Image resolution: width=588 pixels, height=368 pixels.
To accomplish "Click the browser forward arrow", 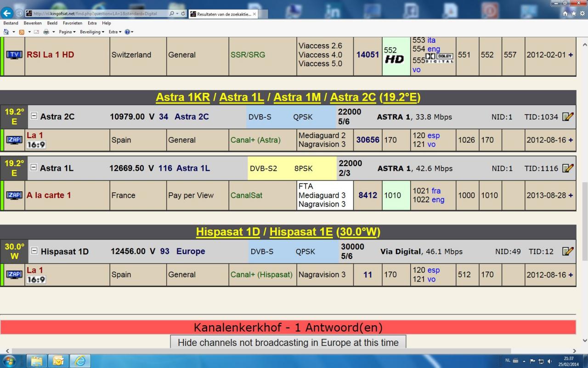I will pos(19,13).
